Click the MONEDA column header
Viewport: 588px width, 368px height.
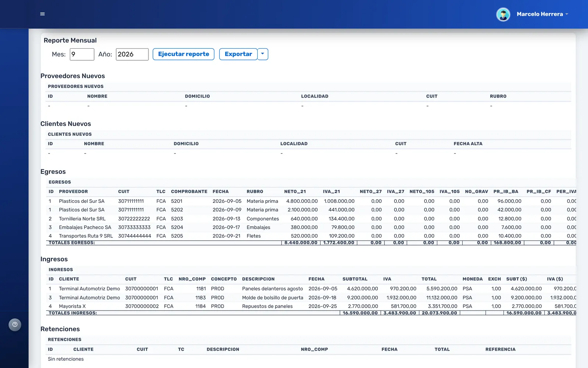(473, 279)
